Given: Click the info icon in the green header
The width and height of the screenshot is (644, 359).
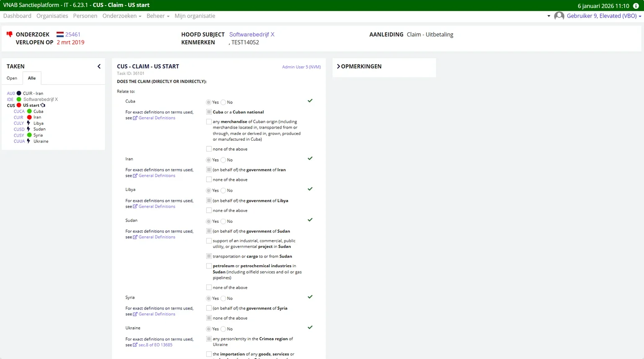Looking at the screenshot, I should coord(636,6).
